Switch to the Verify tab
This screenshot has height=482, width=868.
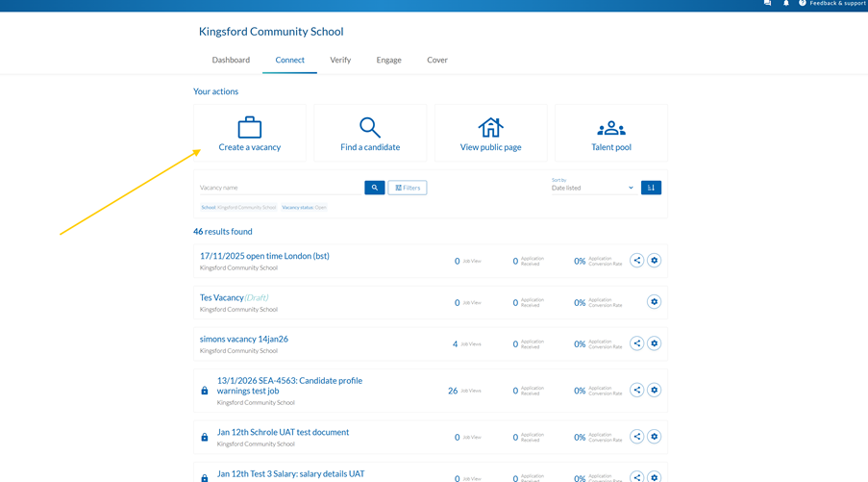pos(340,60)
